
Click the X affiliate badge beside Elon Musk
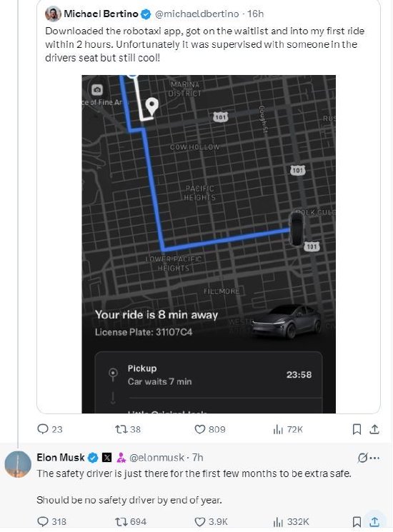107,458
